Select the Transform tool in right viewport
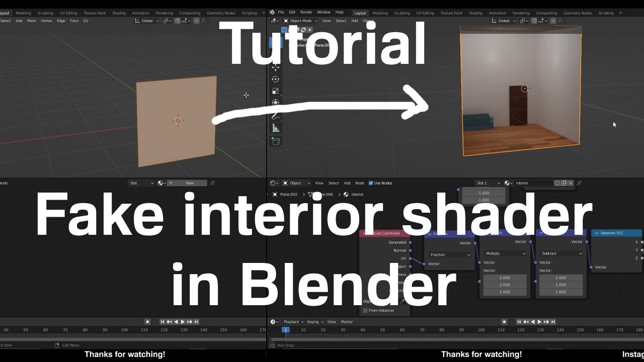 (275, 103)
